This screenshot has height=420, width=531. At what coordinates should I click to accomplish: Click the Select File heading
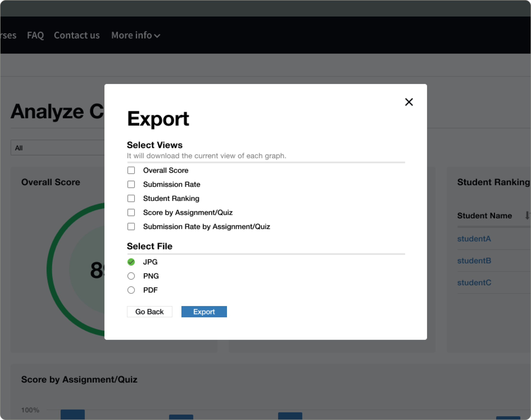pos(150,246)
